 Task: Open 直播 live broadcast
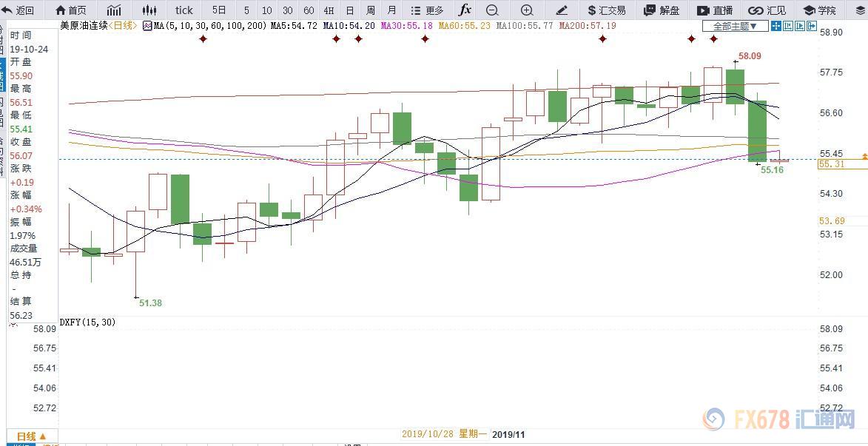(715, 10)
